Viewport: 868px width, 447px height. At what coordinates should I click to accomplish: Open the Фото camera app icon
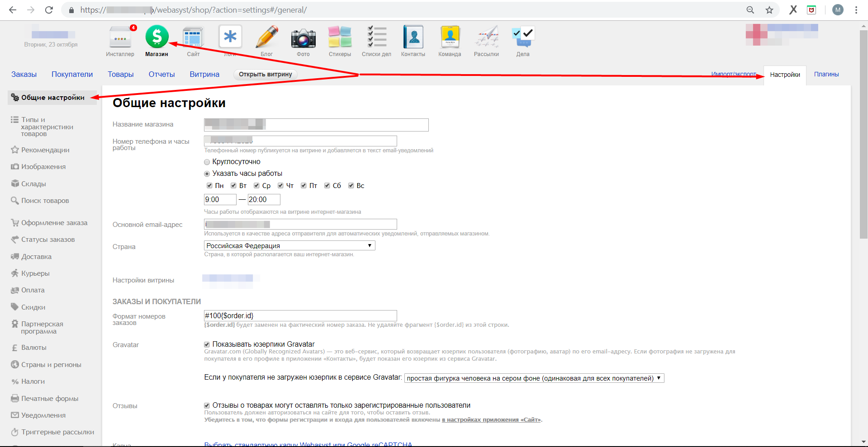tap(303, 38)
